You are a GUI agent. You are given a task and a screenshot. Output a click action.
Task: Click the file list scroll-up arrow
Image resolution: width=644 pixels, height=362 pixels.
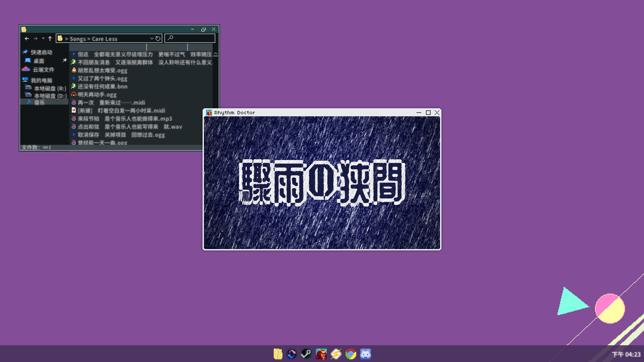pos(216,54)
